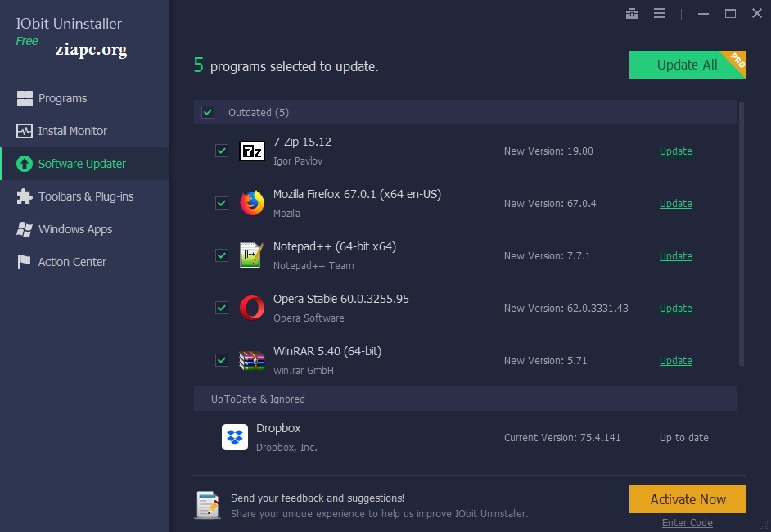Select the Software Updater section
The width and height of the screenshot is (771, 532).
(x=84, y=164)
